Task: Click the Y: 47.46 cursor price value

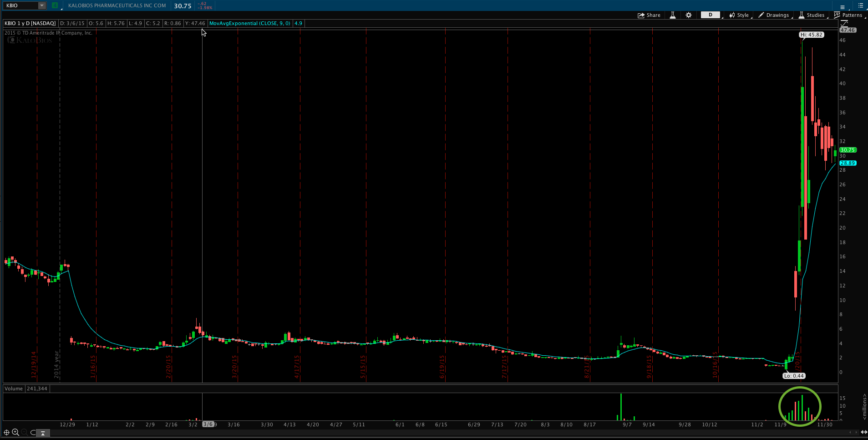Action: (x=195, y=23)
